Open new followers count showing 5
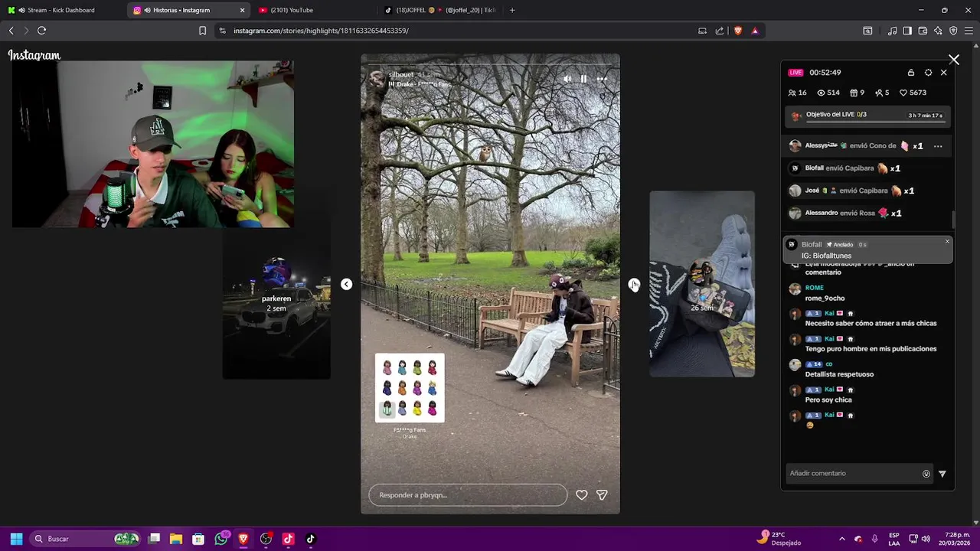The height and width of the screenshot is (551, 980). [882, 93]
